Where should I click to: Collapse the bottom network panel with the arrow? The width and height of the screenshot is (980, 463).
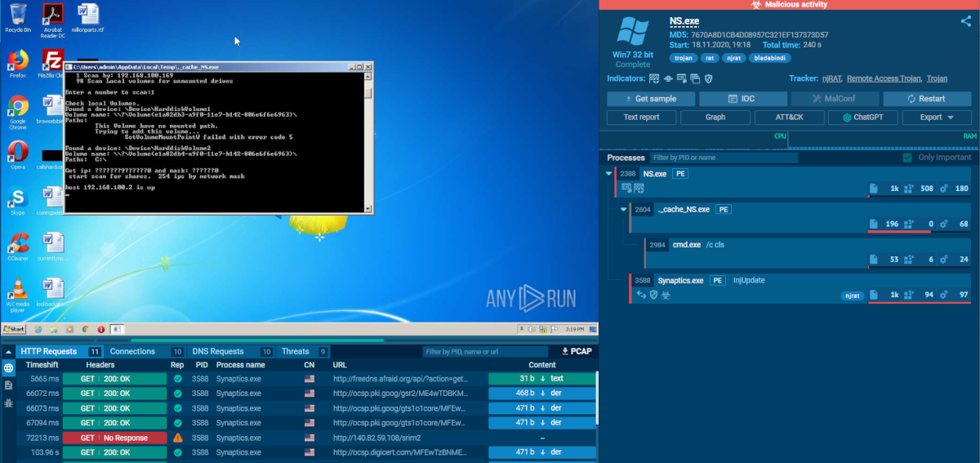point(8,351)
